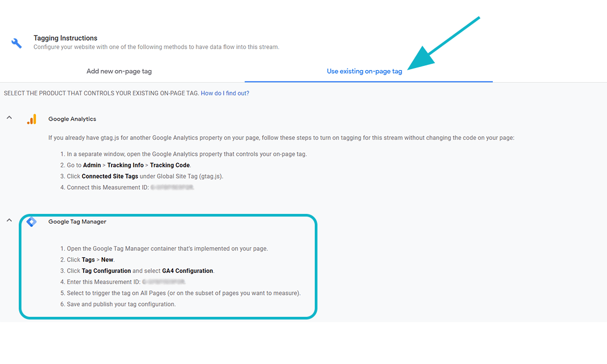Image resolution: width=607 pixels, height=364 pixels.
Task: Switch to Add new on-page tag tab
Action: coord(119,71)
